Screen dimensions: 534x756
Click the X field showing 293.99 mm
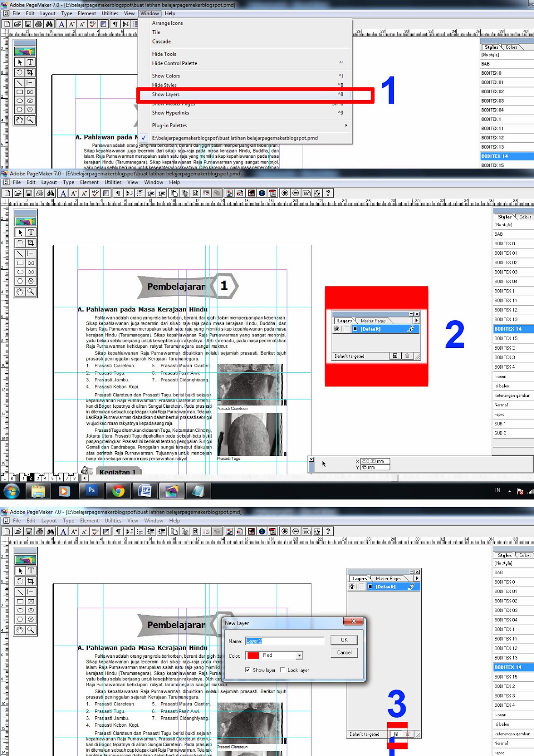point(375,461)
